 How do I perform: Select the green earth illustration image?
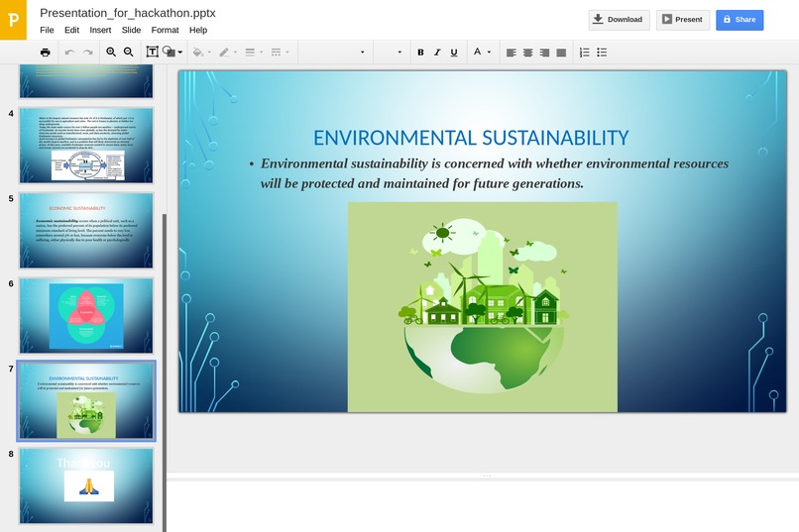(483, 307)
